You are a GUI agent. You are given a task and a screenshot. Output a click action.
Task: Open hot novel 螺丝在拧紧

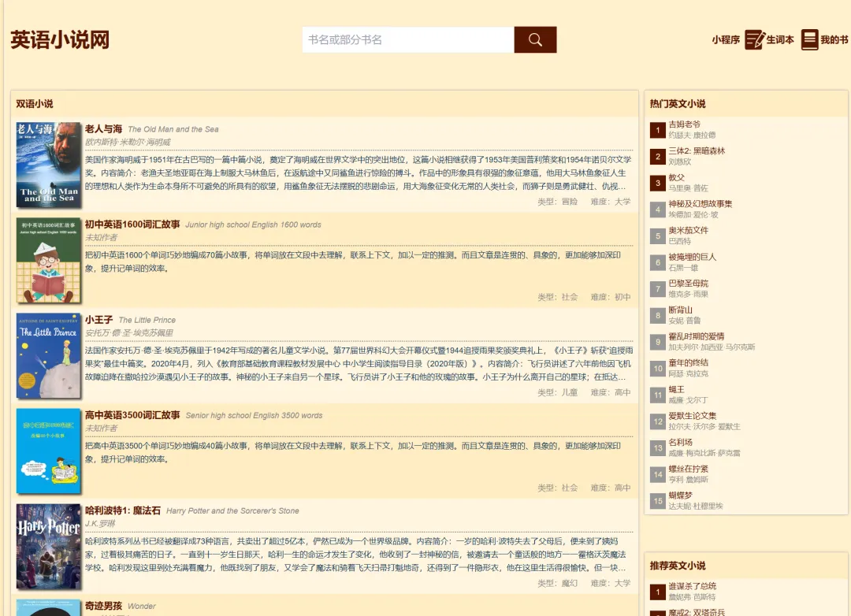[x=688, y=469]
